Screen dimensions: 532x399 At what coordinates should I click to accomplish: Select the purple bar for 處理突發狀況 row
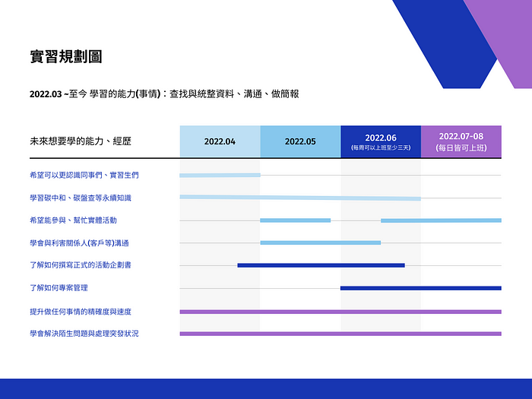(x=340, y=334)
